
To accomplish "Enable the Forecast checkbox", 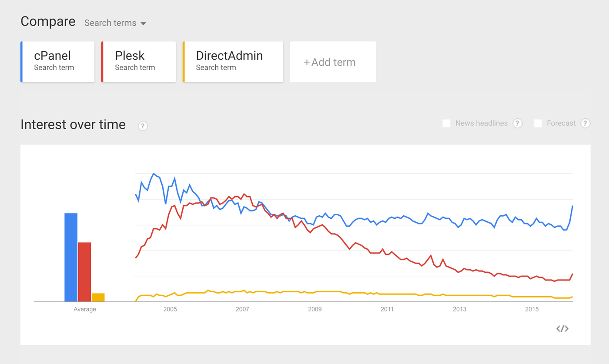I will (538, 124).
